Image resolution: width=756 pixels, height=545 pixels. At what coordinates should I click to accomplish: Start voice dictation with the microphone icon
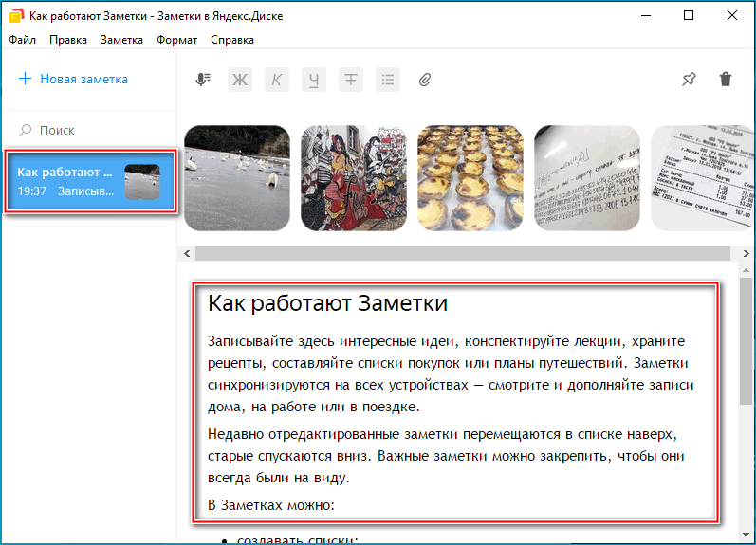(203, 79)
